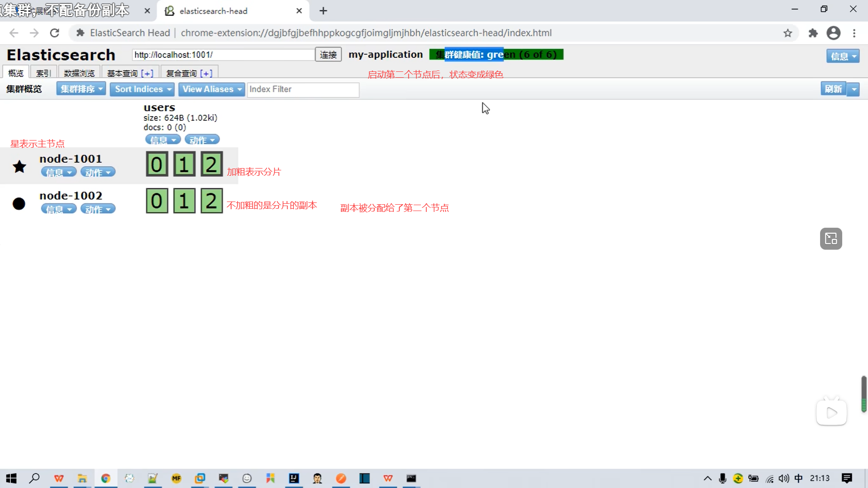The width and height of the screenshot is (868, 488).
Task: Reload the page with refresh icon
Action: click(x=55, y=33)
